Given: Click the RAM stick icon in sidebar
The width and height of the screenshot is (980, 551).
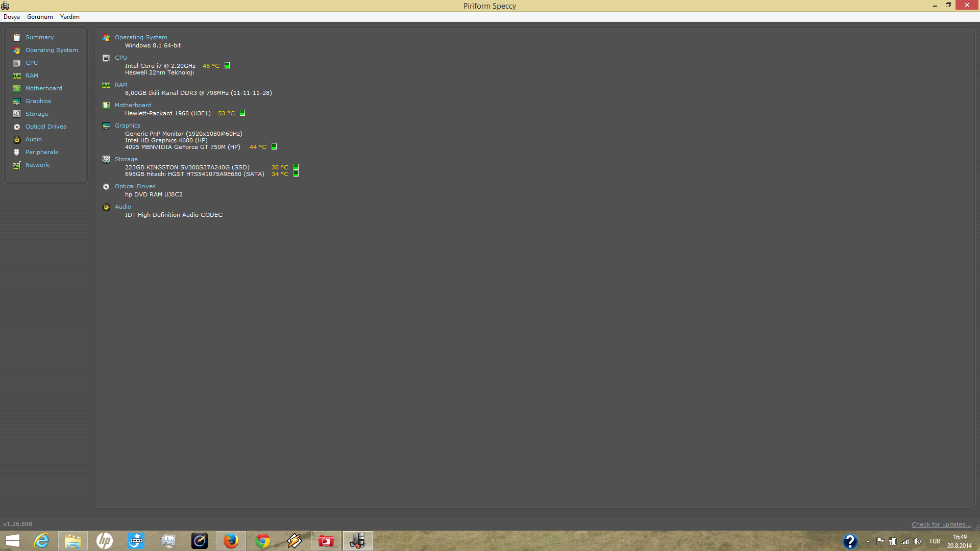Looking at the screenshot, I should pyautogui.click(x=17, y=76).
